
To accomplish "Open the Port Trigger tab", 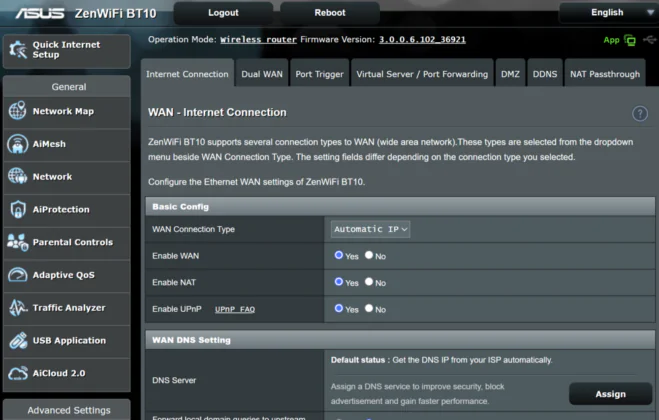I will [x=319, y=74].
